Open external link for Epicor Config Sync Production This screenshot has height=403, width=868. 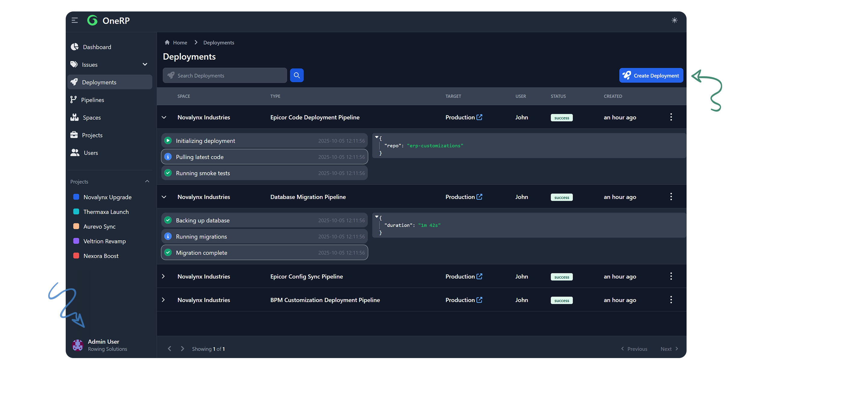pos(480,276)
